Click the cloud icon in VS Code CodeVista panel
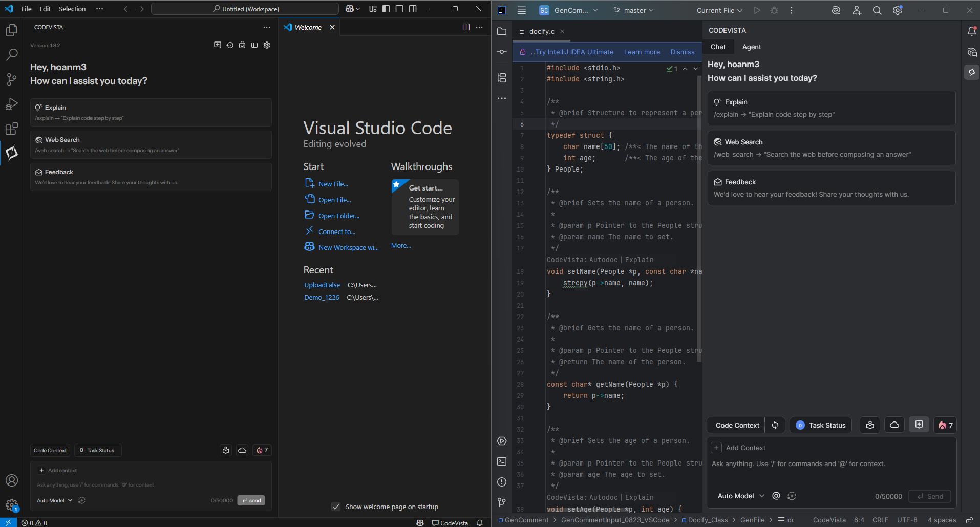980x527 pixels. pos(242,450)
